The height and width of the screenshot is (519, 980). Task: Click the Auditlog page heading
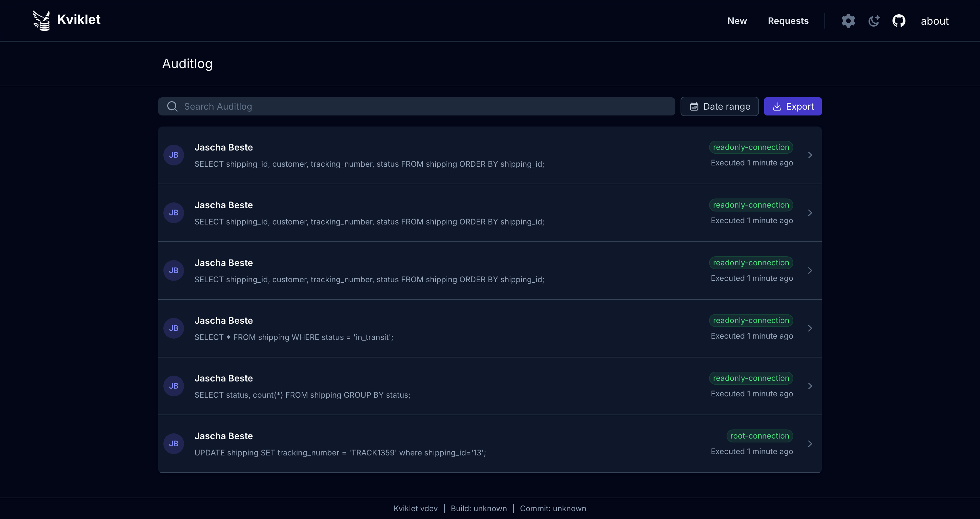tap(187, 64)
